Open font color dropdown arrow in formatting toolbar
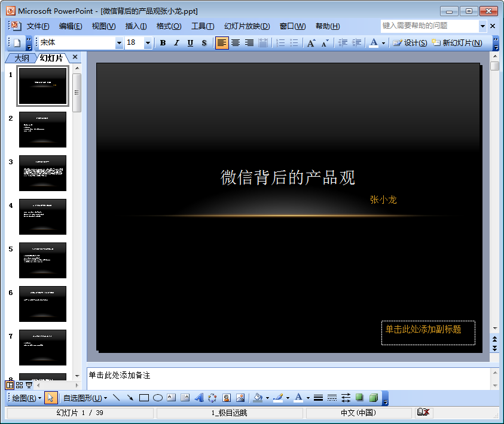This screenshot has height=424, width=504. point(383,43)
